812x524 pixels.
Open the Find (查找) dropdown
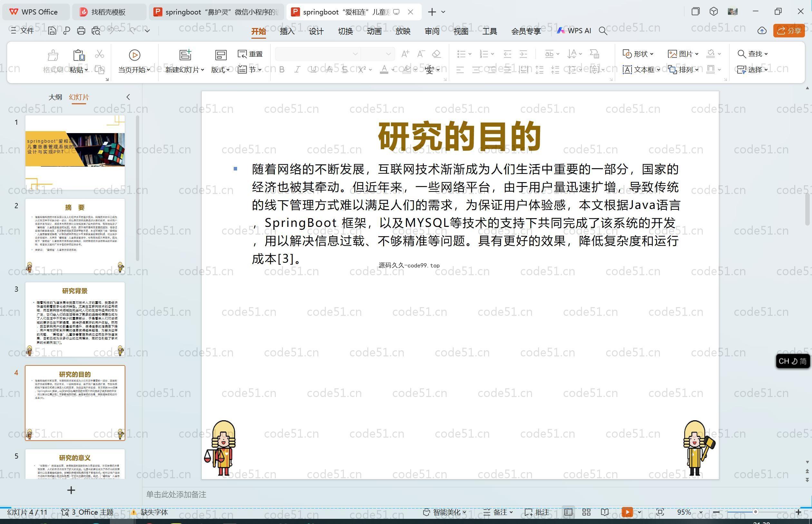[x=752, y=54]
